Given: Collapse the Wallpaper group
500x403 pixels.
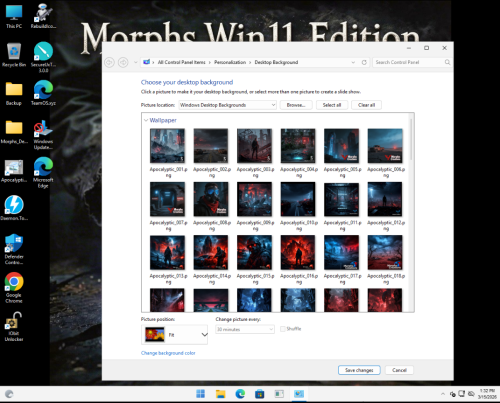Looking at the screenshot, I should (x=146, y=120).
